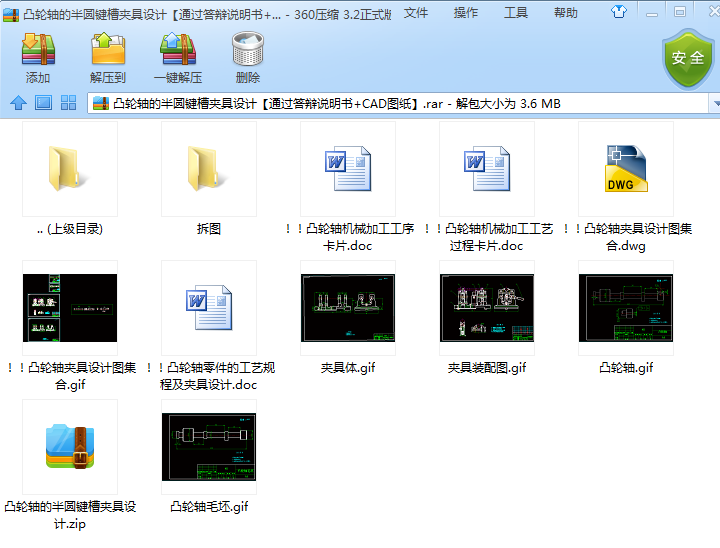Click the archive path address field

point(399,103)
